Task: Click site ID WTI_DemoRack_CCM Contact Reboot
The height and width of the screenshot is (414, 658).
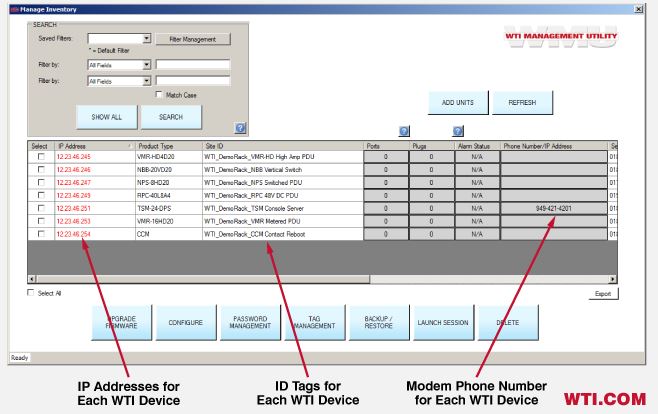Action: [254, 234]
